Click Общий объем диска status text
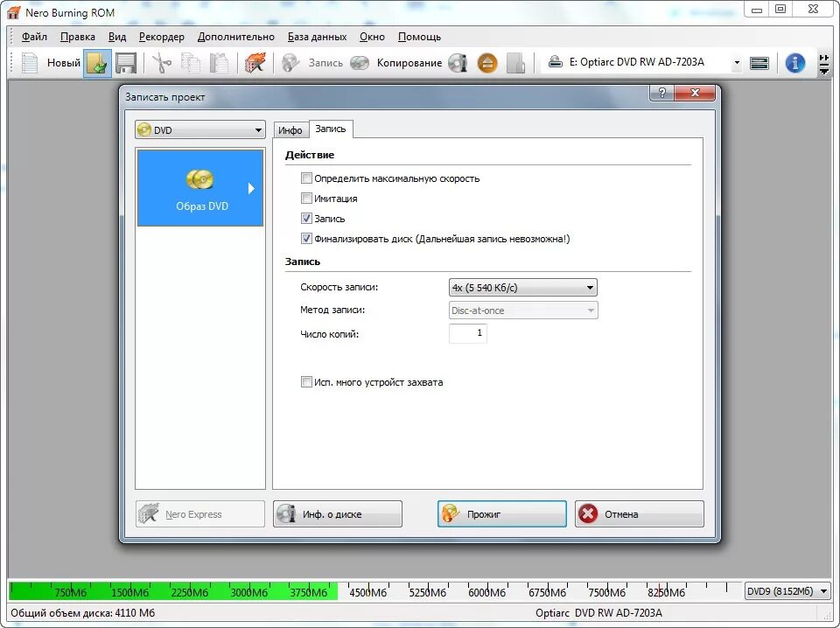The height and width of the screenshot is (628, 840). (x=82, y=613)
